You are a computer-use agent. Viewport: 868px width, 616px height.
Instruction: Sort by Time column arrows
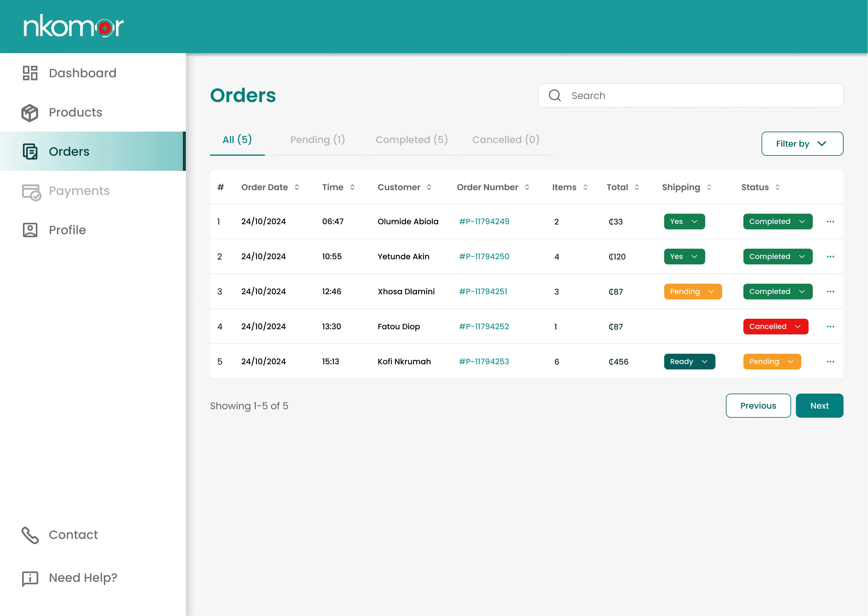pos(352,187)
